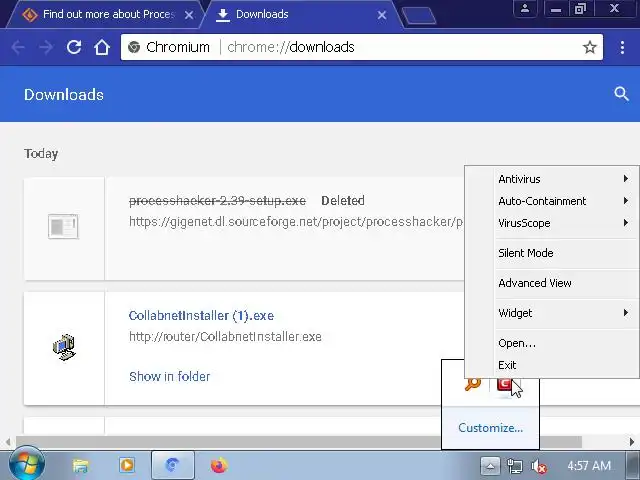
Task: Click the back navigation arrow
Action: point(18,47)
